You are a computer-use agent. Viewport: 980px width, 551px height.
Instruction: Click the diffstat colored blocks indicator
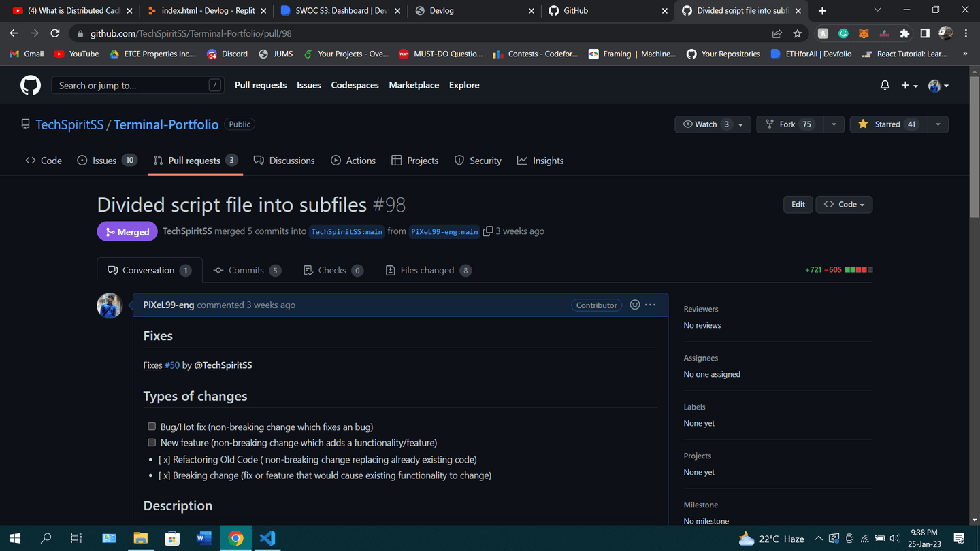pos(858,270)
